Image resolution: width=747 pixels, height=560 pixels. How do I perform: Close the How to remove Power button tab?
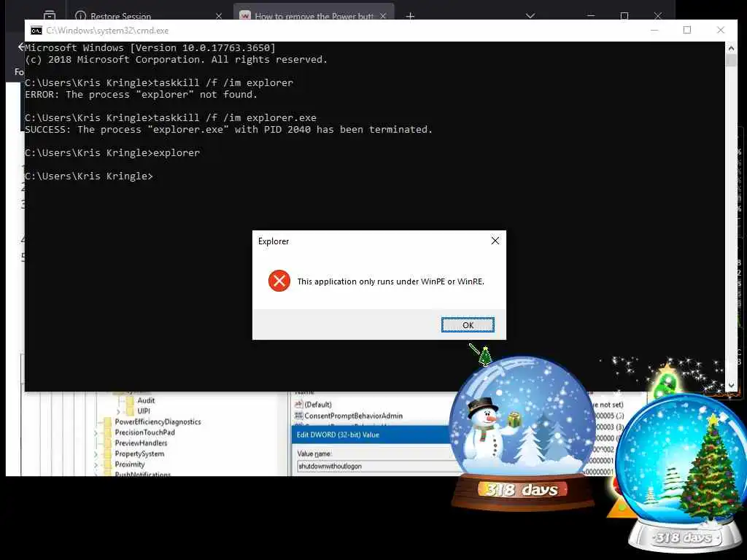(383, 16)
